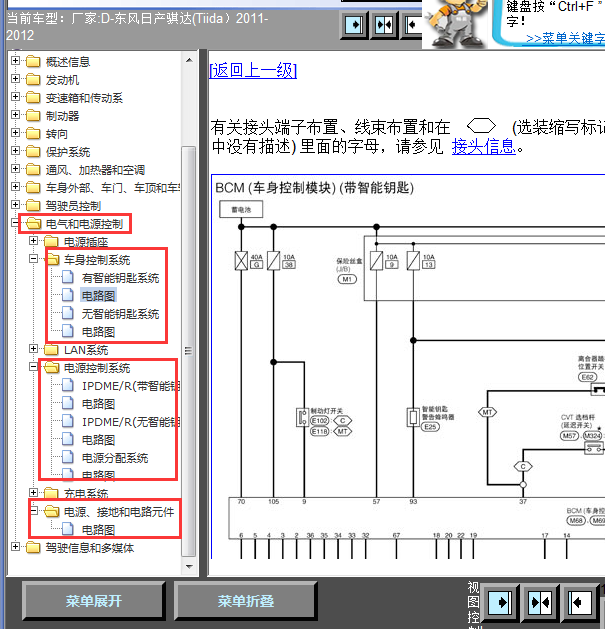The image size is (605, 629).
Task: Click the 菜单折叠 button
Action: click(246, 601)
